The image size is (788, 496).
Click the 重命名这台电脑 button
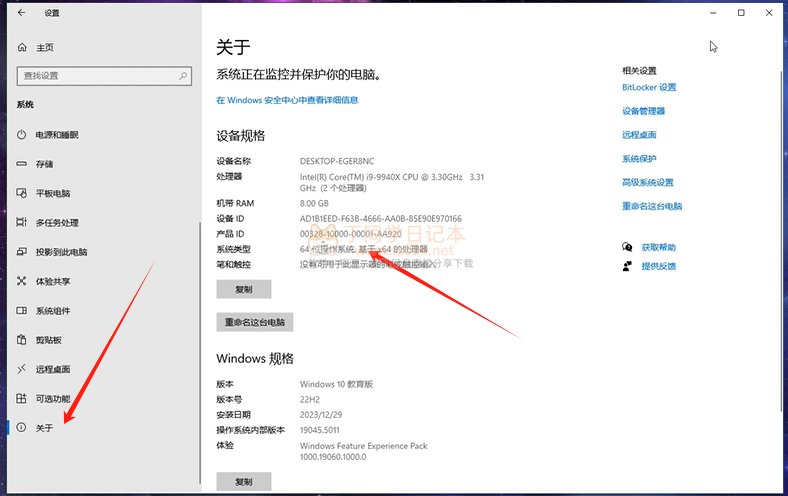tap(255, 322)
